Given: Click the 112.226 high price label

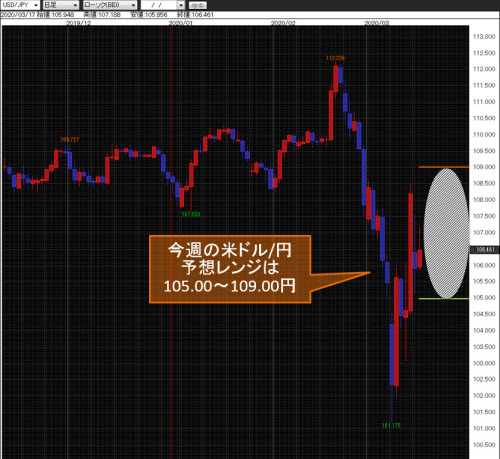Looking at the screenshot, I should [x=335, y=58].
